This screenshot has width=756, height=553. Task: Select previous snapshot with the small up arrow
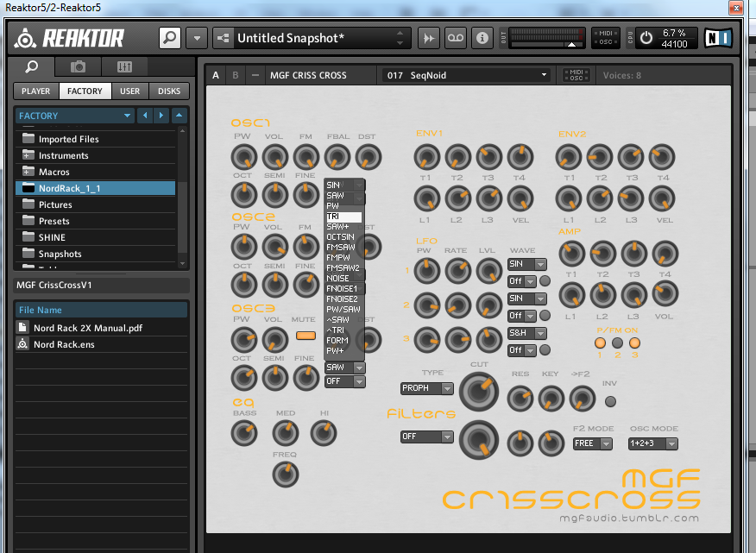pos(400,33)
